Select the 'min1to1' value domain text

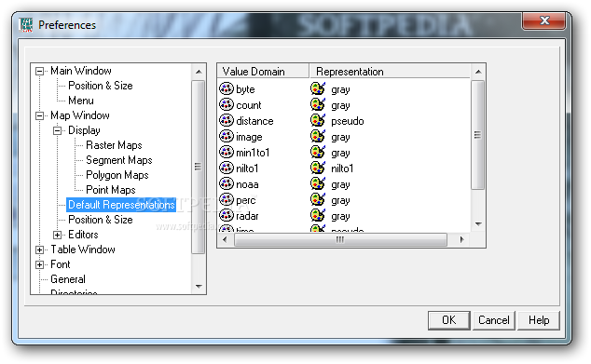[253, 153]
